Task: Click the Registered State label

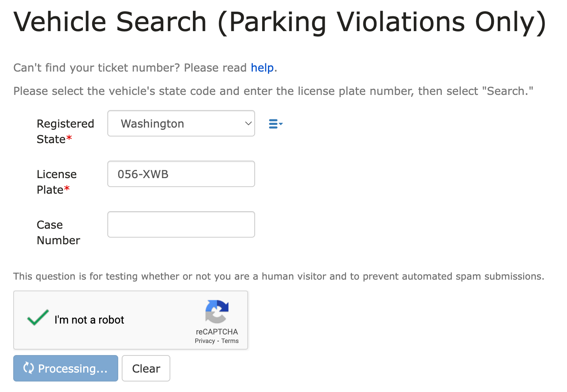Action: (65, 131)
